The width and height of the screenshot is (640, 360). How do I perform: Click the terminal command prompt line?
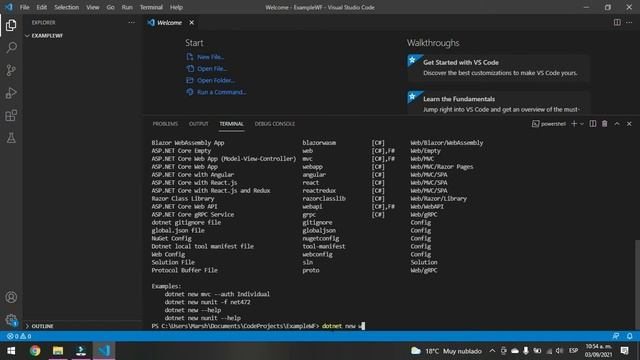point(258,326)
